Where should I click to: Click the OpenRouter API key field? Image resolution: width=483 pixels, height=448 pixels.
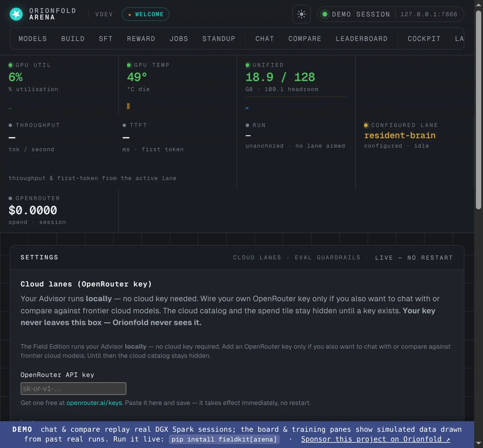(x=73, y=388)
